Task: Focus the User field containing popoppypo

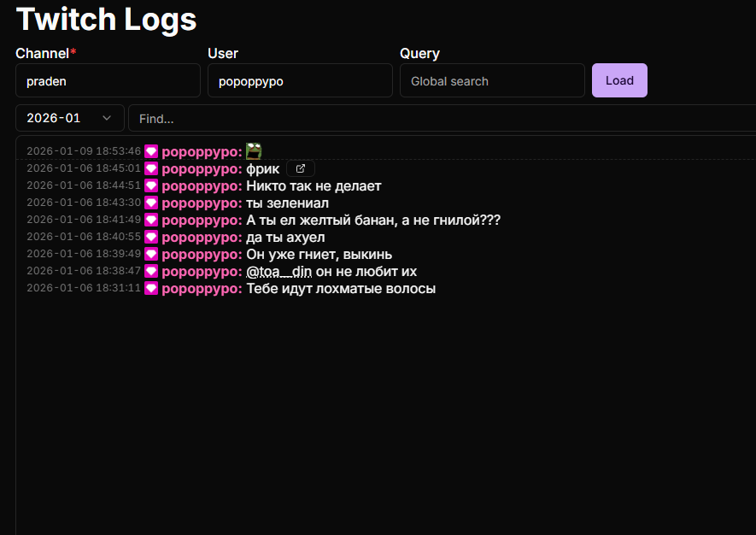Action: coord(300,80)
